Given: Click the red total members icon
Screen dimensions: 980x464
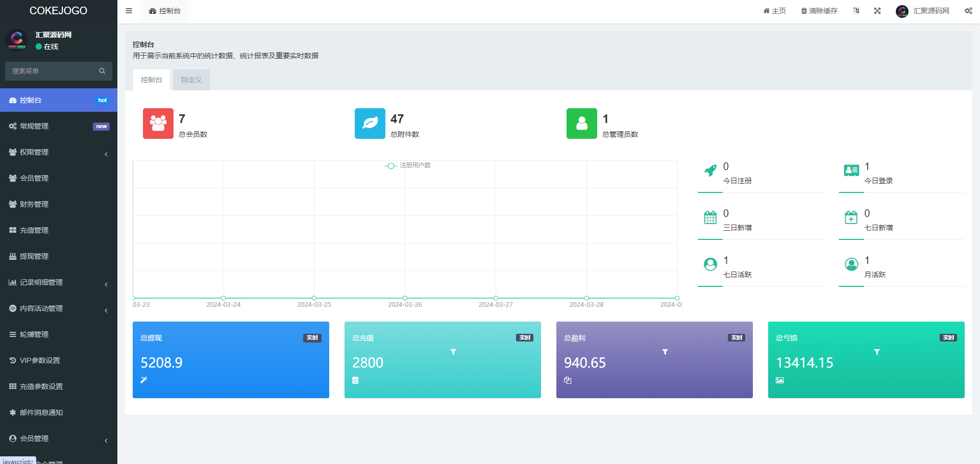Looking at the screenshot, I should click(x=158, y=124).
